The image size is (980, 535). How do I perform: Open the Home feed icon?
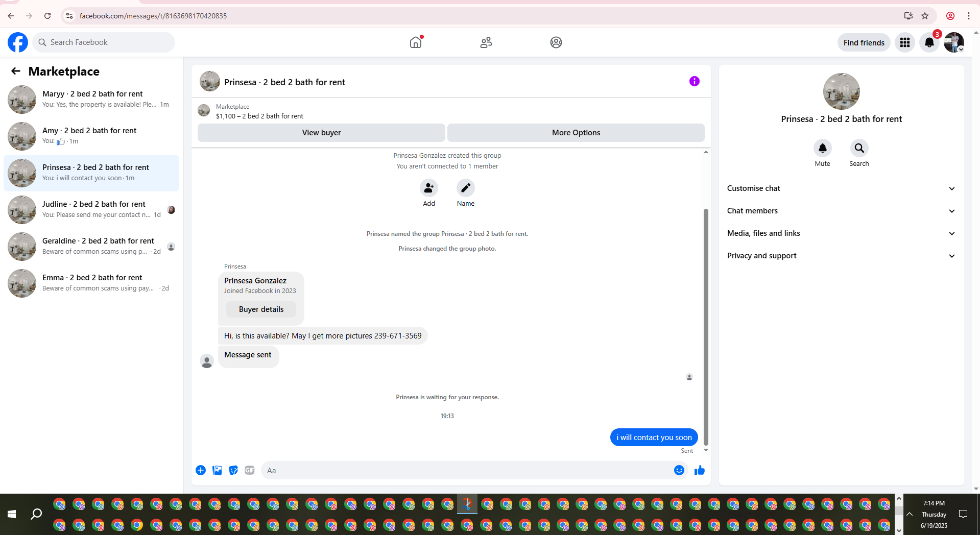[x=416, y=42]
